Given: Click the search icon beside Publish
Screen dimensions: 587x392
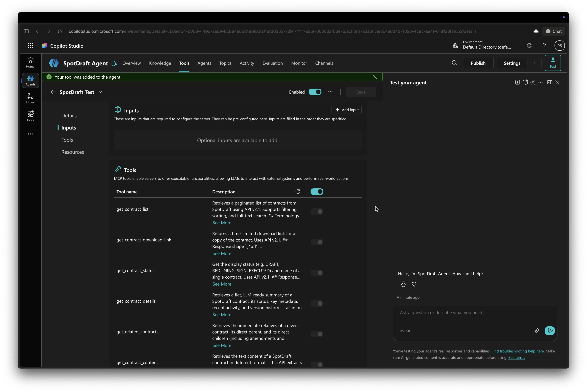Looking at the screenshot, I should click(455, 63).
